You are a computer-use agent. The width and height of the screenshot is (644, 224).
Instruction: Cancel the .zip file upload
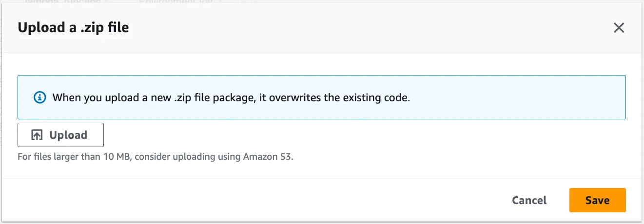[529, 200]
